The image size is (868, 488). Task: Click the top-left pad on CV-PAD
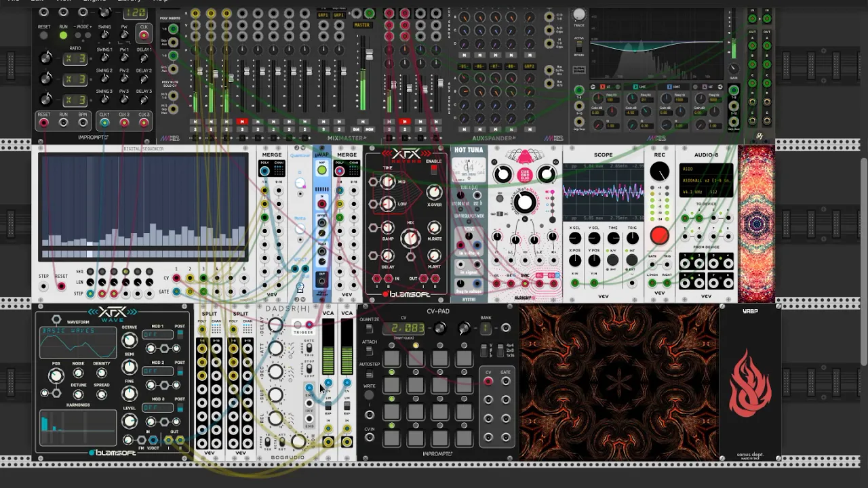[392, 359]
